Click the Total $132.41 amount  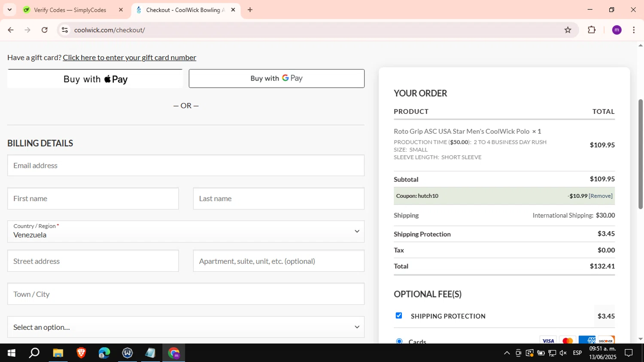tap(602, 266)
